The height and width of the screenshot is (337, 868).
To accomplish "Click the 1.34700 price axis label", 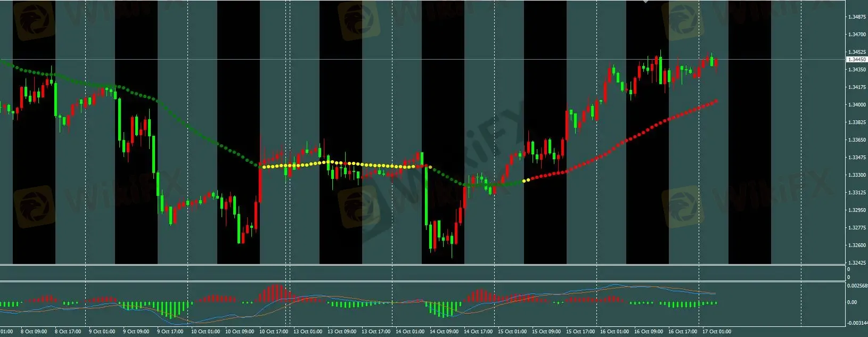I will pos(857,35).
